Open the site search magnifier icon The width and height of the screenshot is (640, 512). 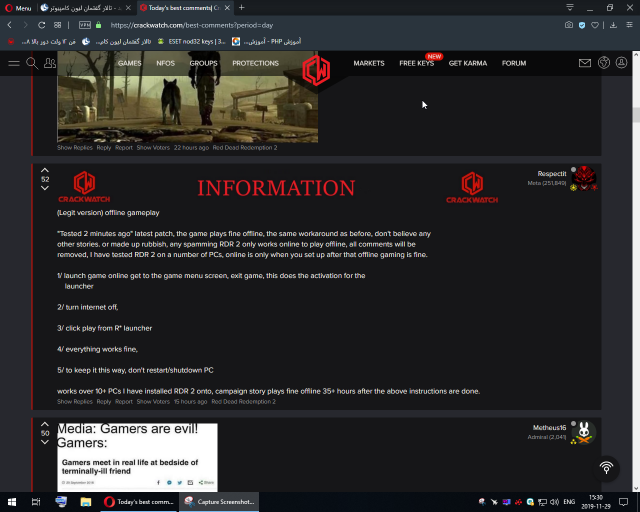click(x=33, y=63)
